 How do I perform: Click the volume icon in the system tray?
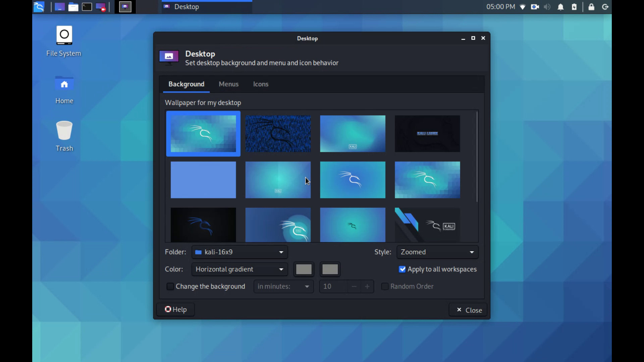(x=547, y=7)
